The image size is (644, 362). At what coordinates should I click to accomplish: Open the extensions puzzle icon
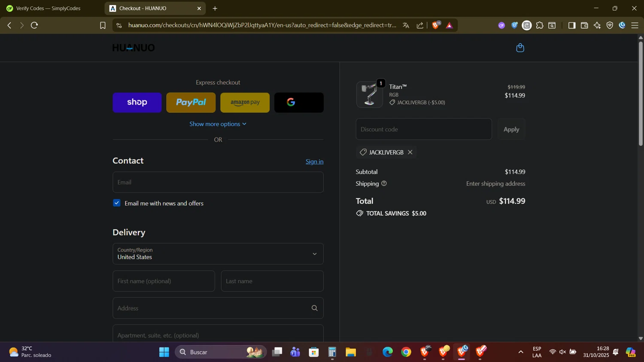(x=540, y=25)
